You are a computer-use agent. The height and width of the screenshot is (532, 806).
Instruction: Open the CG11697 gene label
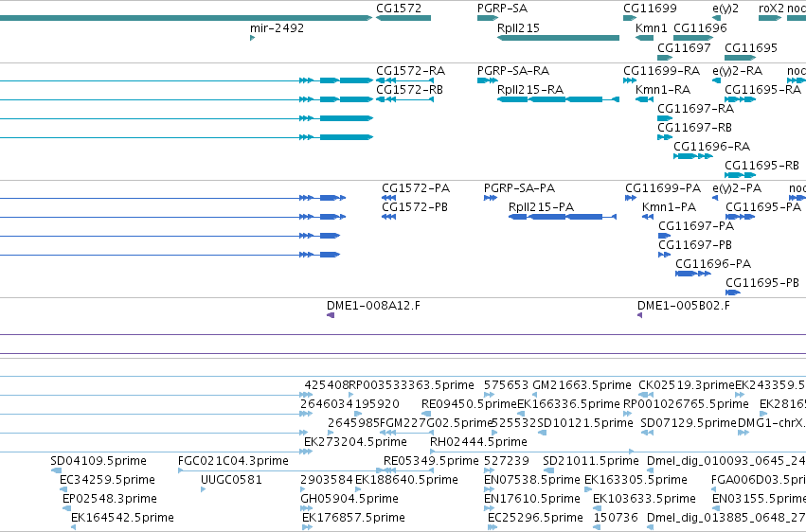pyautogui.click(x=684, y=47)
